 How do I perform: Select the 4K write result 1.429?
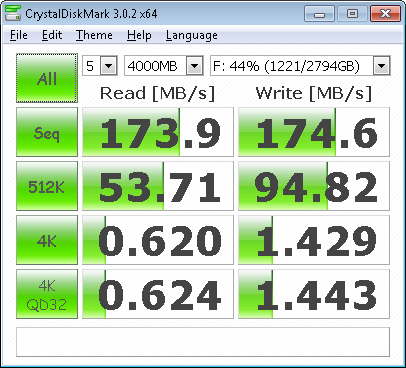coord(314,240)
